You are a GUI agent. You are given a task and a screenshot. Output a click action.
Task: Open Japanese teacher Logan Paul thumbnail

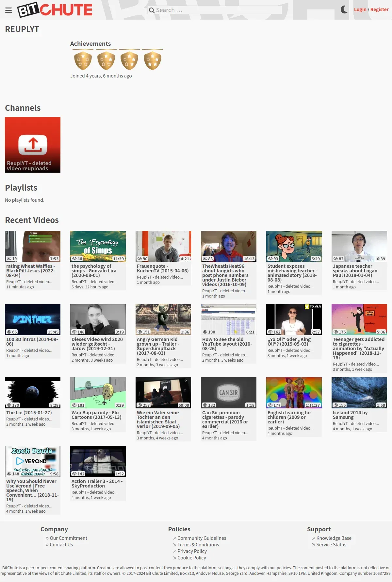[x=359, y=246]
